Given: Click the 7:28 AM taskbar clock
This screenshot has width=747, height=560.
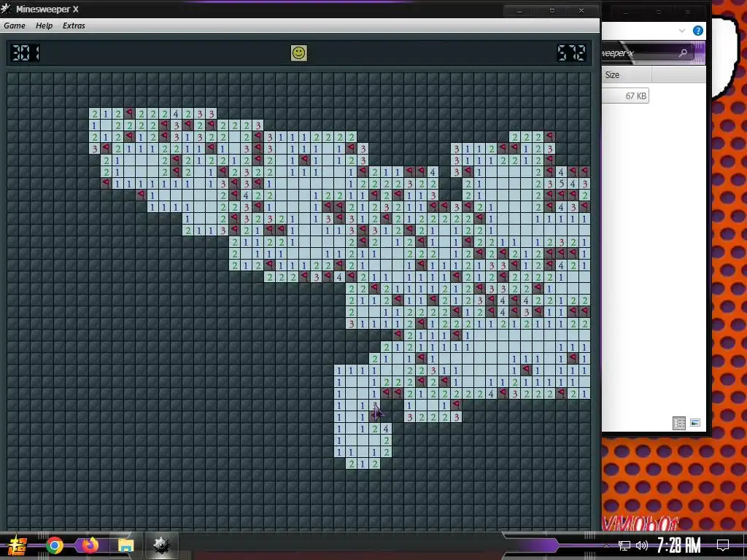Looking at the screenshot, I should pyautogui.click(x=679, y=545).
